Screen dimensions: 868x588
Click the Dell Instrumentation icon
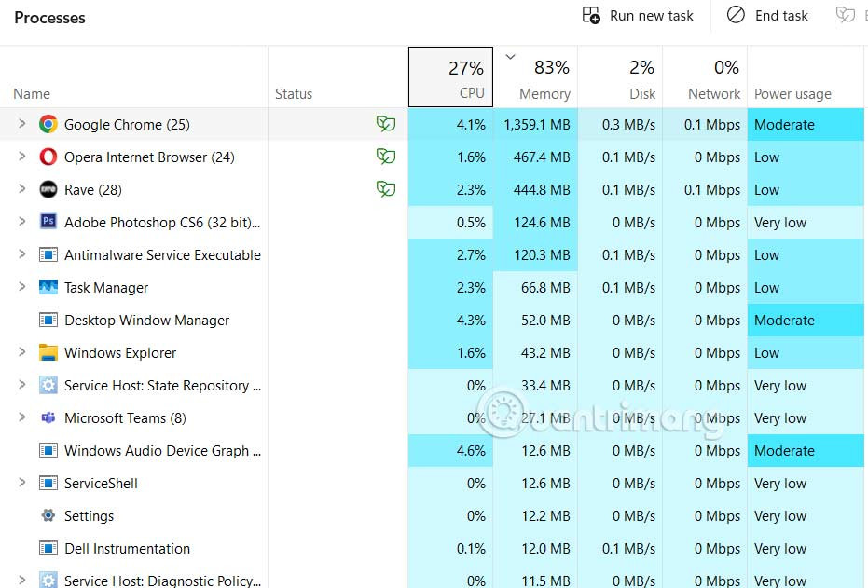(x=48, y=548)
